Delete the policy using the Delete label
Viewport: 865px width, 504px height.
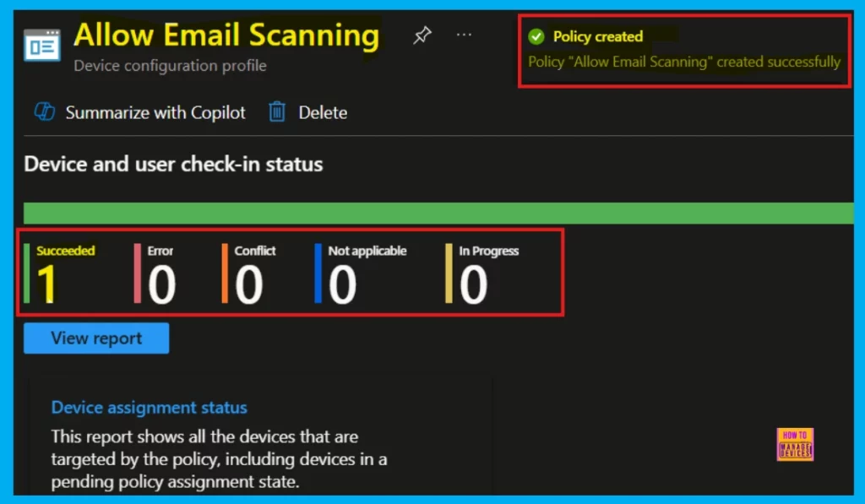coord(323,112)
